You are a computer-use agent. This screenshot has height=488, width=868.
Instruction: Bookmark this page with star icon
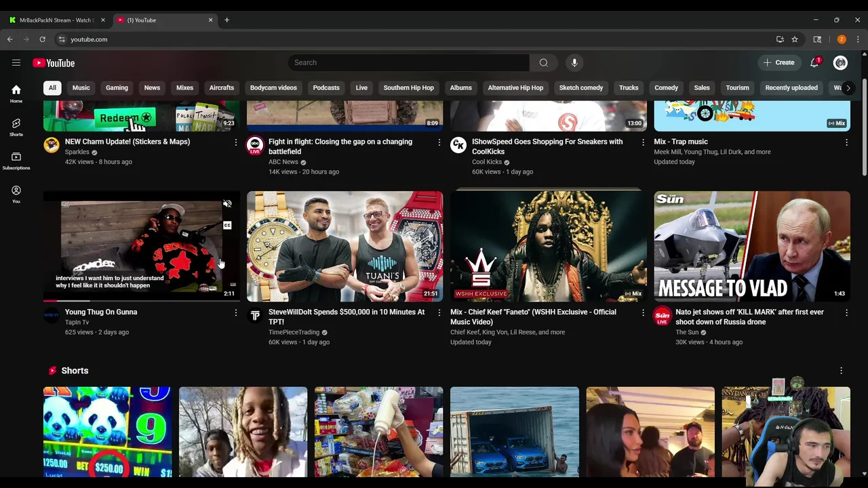pos(795,39)
